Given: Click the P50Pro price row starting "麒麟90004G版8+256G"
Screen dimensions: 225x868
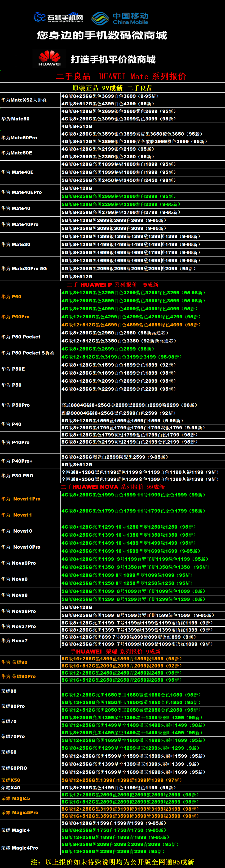Looking at the screenshot, I should [143, 413].
